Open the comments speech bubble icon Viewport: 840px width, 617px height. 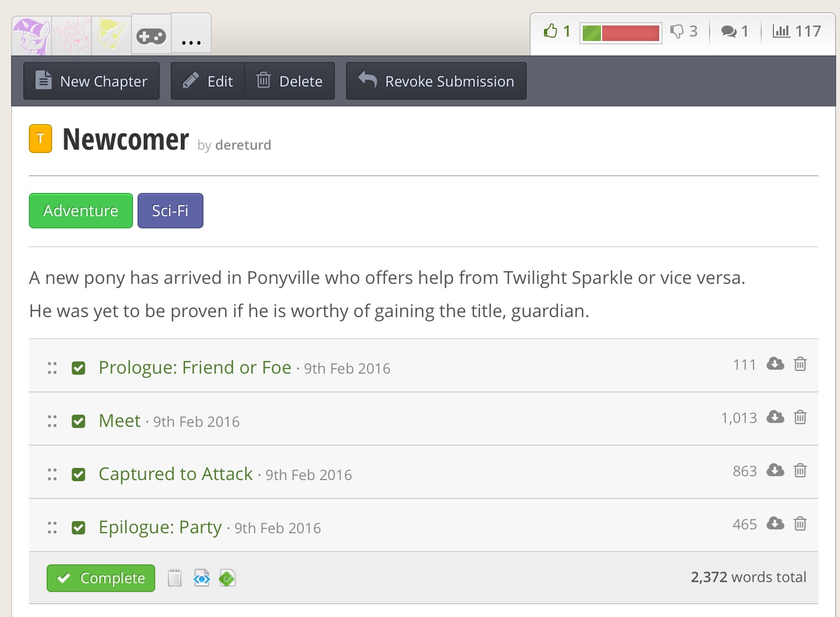click(729, 32)
